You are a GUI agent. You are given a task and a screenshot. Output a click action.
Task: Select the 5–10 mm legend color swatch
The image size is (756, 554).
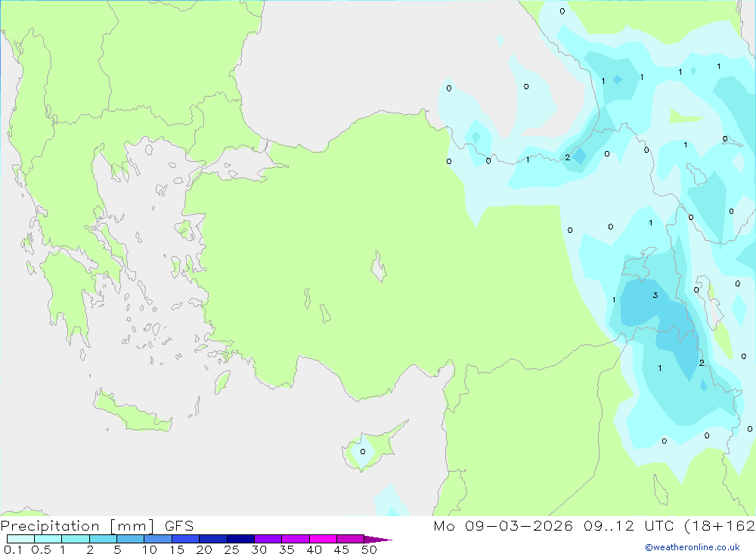click(131, 539)
